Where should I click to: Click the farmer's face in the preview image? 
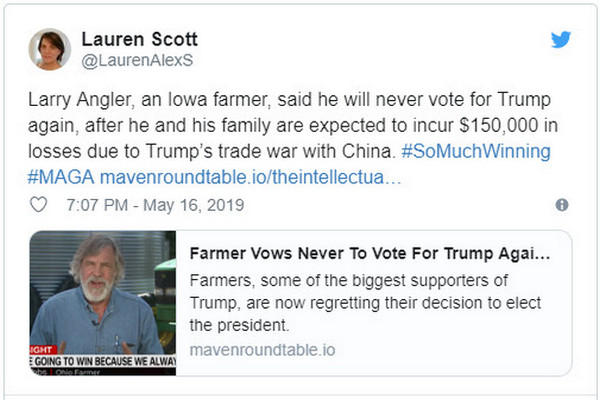pyautogui.click(x=97, y=273)
